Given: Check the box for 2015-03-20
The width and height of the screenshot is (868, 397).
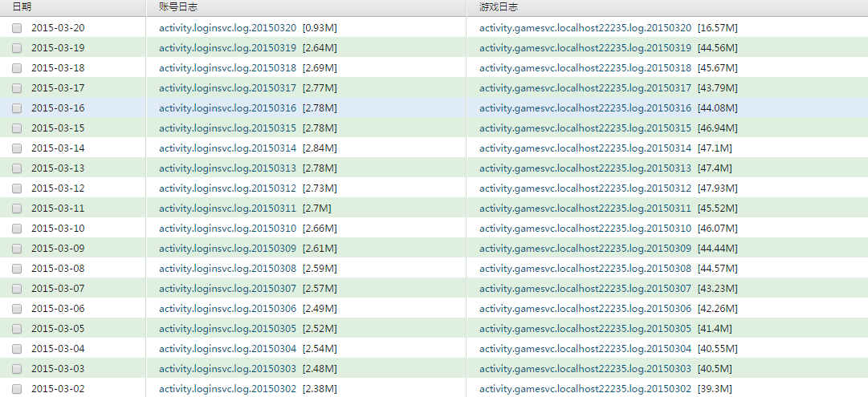Looking at the screenshot, I should coord(17,28).
